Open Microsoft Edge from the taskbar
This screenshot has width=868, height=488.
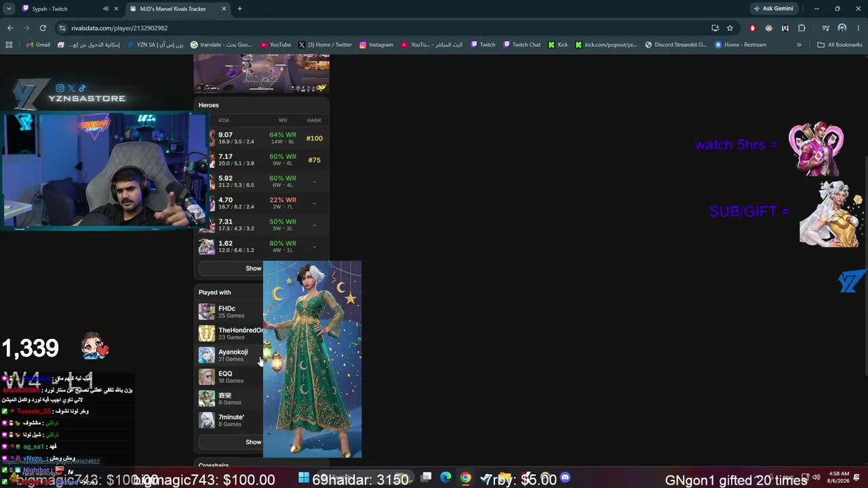pyautogui.click(x=446, y=478)
